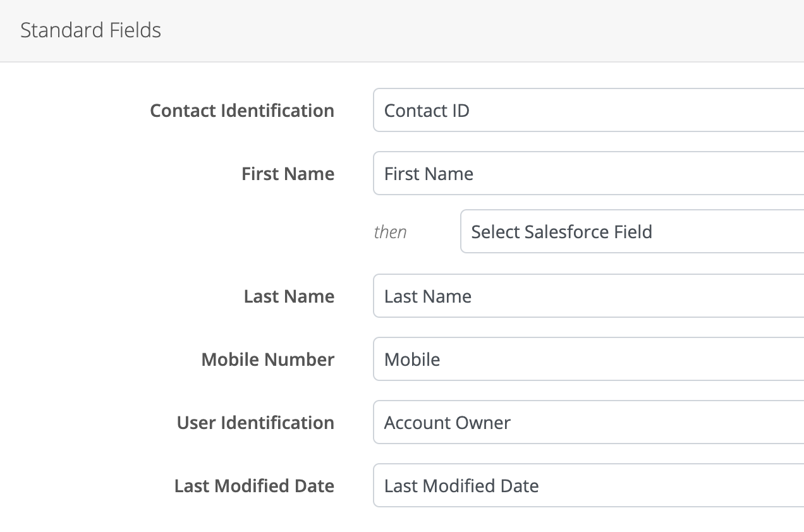Viewport: 804px width, 532px height.
Task: Open the Select Salesforce Field dropdown
Action: point(632,232)
